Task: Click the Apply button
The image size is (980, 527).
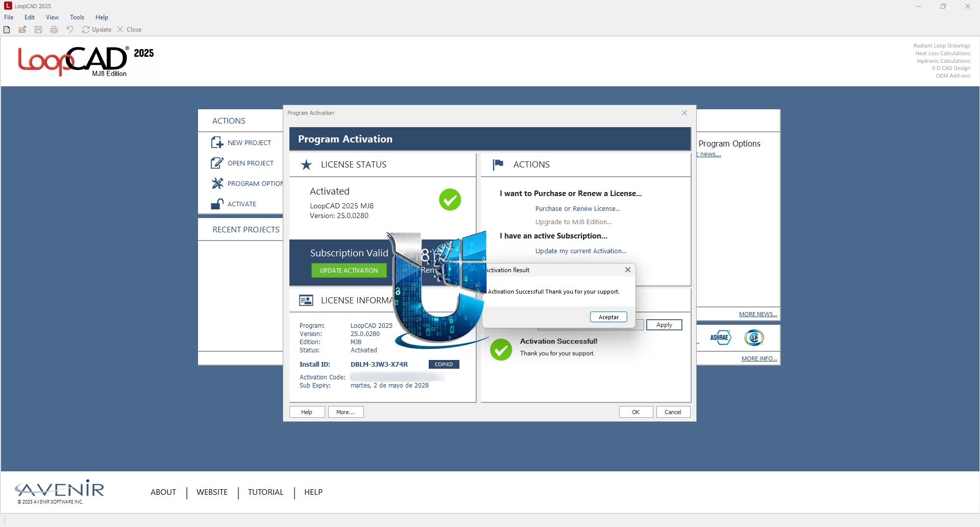Action: [664, 325]
